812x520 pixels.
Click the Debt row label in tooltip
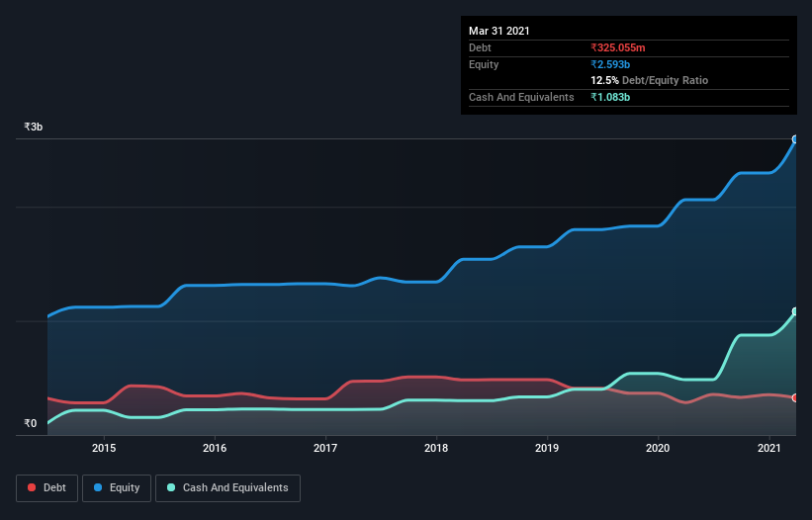[x=480, y=47]
